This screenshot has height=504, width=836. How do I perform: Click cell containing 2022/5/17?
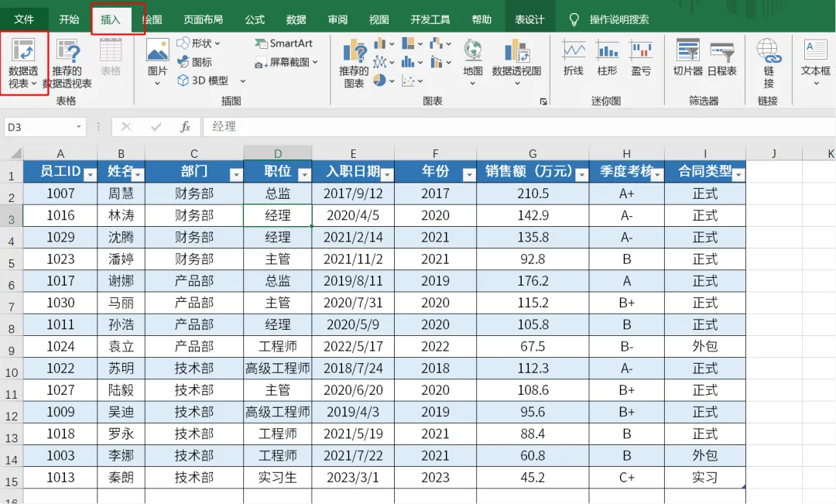(353, 347)
